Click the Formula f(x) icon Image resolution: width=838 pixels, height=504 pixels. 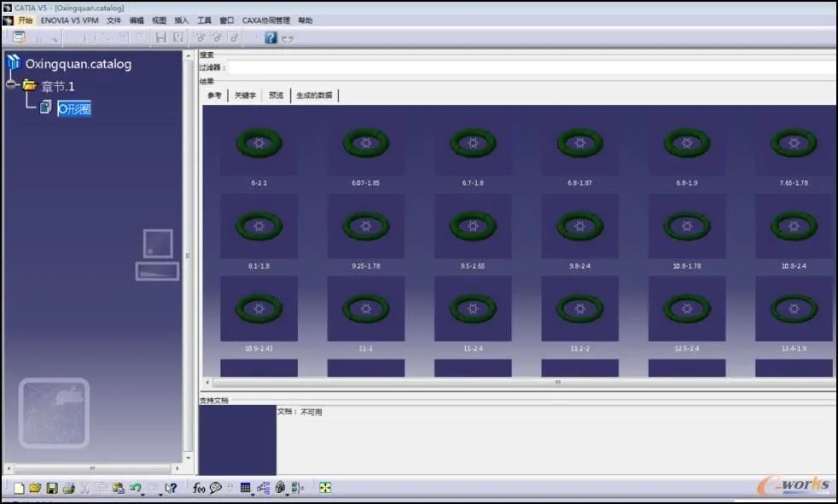tap(199, 488)
